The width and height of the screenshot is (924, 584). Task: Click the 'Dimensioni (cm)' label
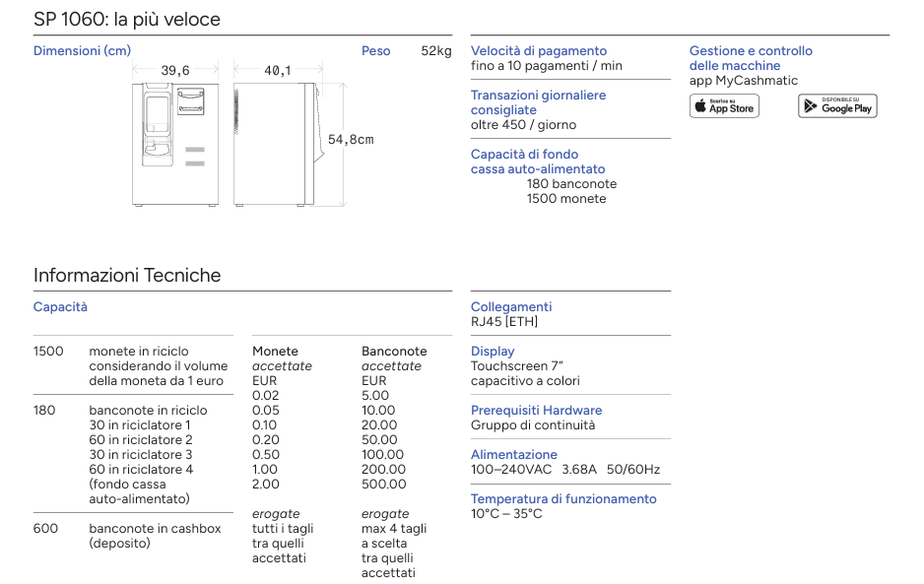pyautogui.click(x=82, y=51)
